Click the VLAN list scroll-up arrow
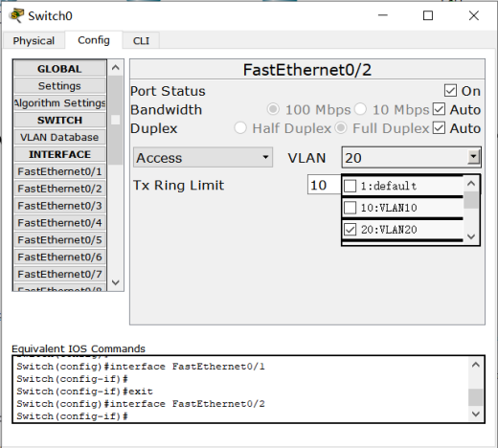498x448 pixels. [x=471, y=184]
